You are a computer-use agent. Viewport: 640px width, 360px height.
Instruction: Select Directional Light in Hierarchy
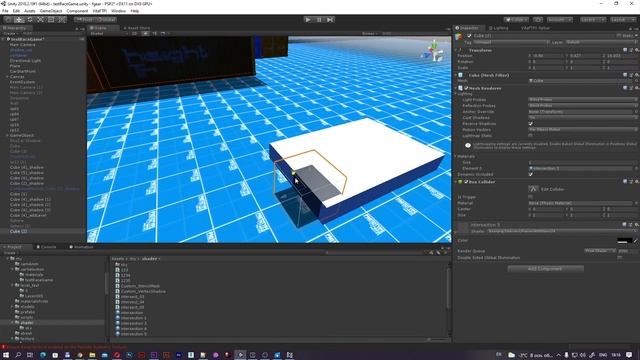25,60
